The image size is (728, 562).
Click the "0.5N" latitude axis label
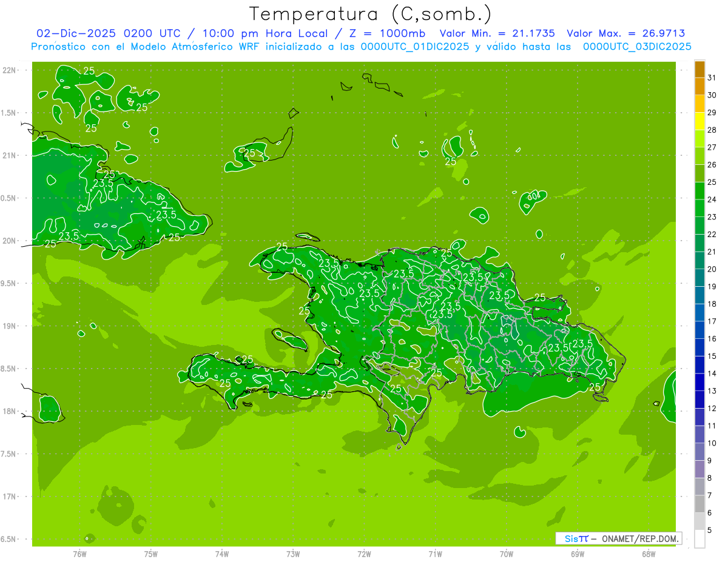[x=8, y=198]
